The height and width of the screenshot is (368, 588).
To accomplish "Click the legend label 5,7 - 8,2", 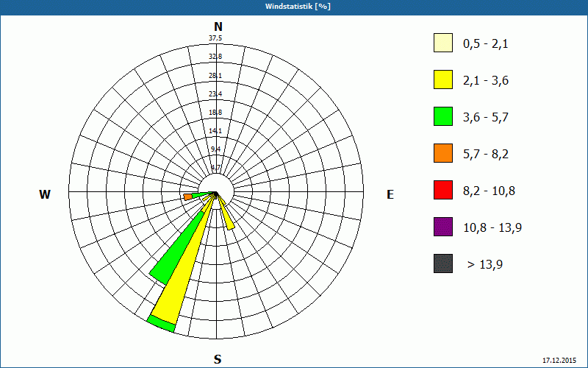I will tap(486, 155).
